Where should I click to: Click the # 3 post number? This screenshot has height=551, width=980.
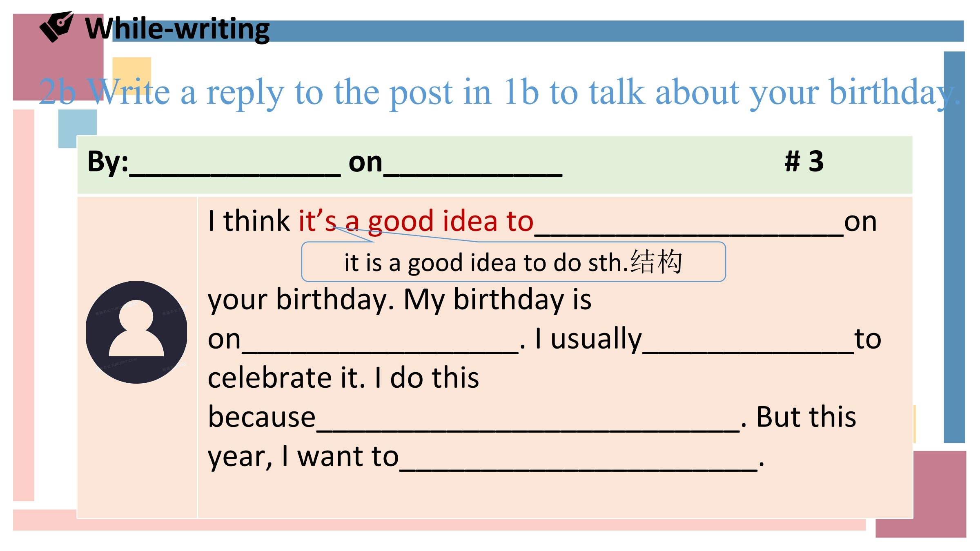coord(804,161)
